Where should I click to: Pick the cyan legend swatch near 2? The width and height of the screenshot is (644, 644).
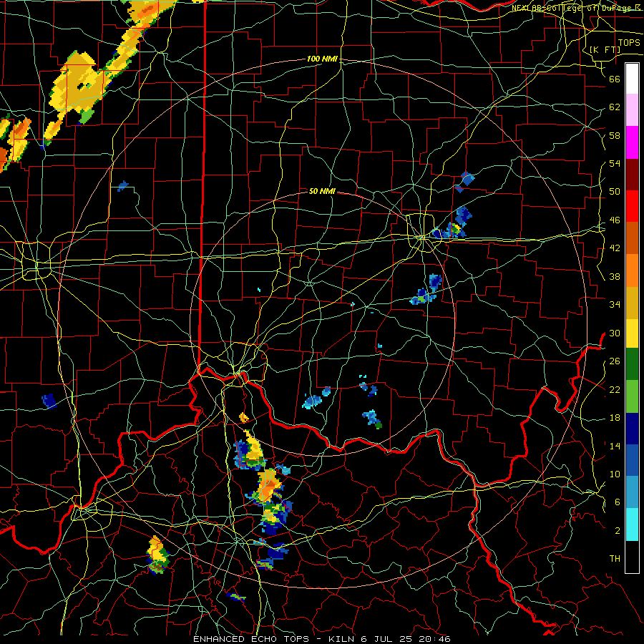632,524
